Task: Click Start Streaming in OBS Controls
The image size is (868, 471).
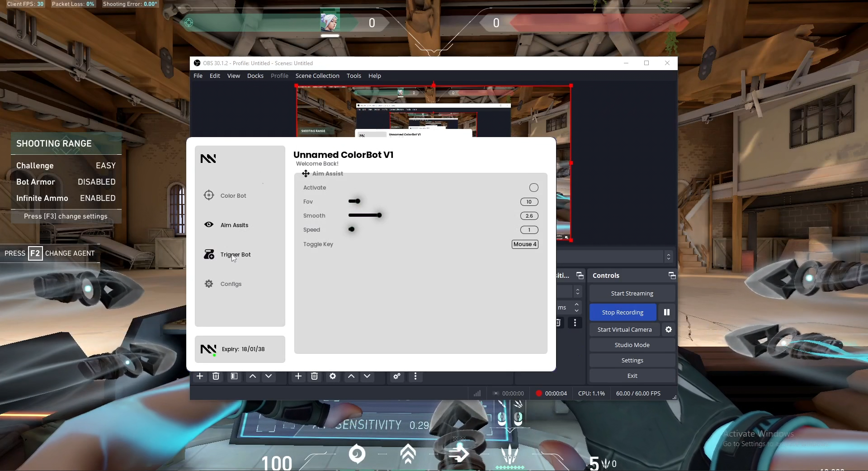Action: (x=632, y=293)
